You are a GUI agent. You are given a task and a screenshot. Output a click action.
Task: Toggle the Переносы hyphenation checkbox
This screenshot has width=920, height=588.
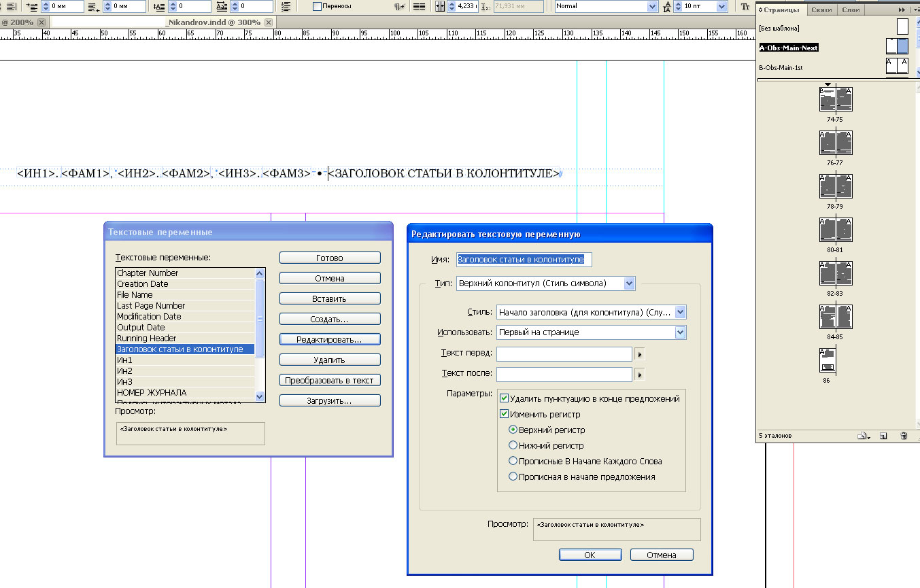[x=317, y=6]
